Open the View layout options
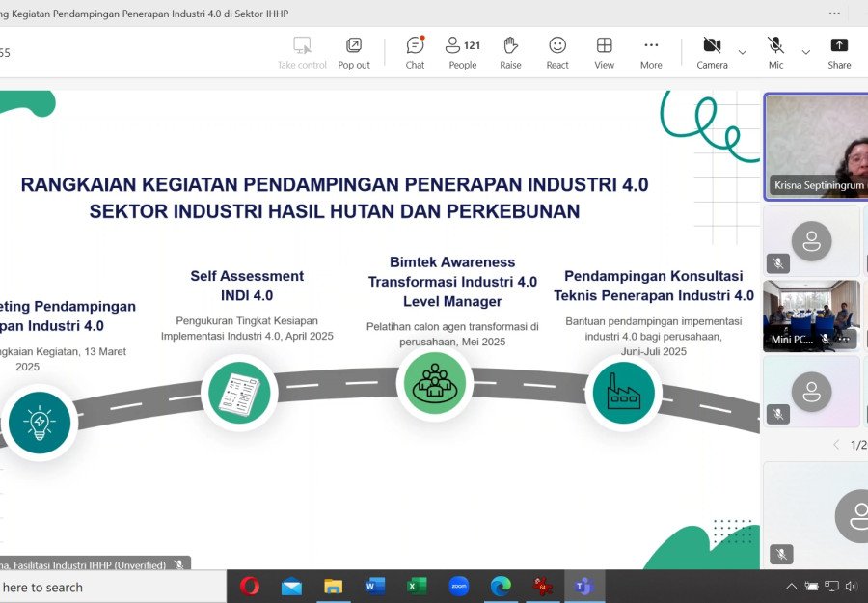The image size is (868, 603). point(604,53)
